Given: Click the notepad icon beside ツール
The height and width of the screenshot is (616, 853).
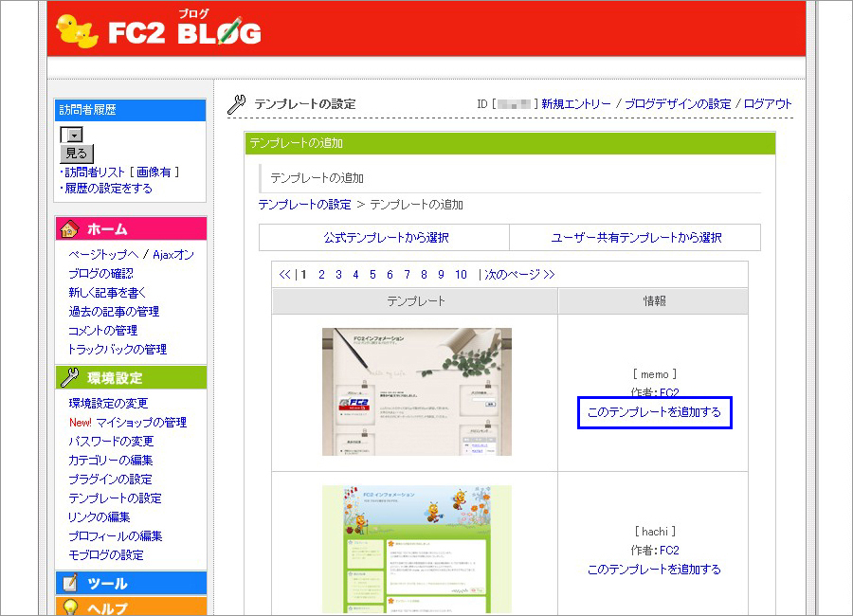Looking at the screenshot, I should tap(69, 583).
